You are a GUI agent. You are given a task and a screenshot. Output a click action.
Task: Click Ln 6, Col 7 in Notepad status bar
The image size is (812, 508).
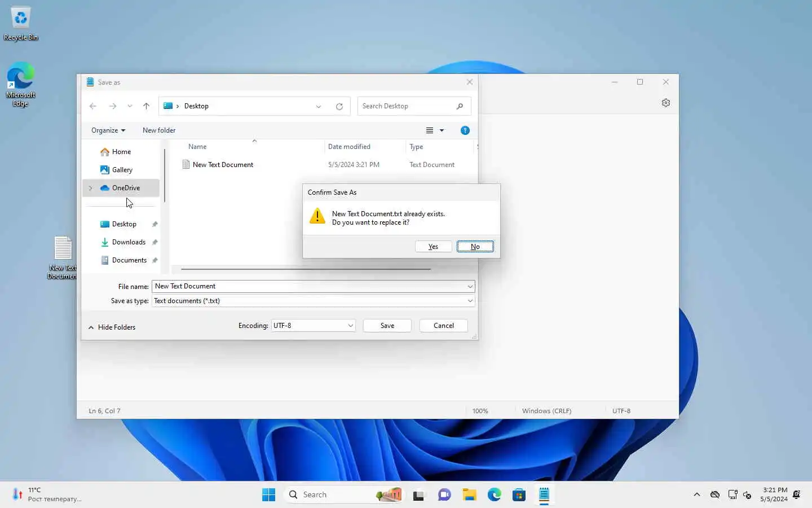click(104, 411)
